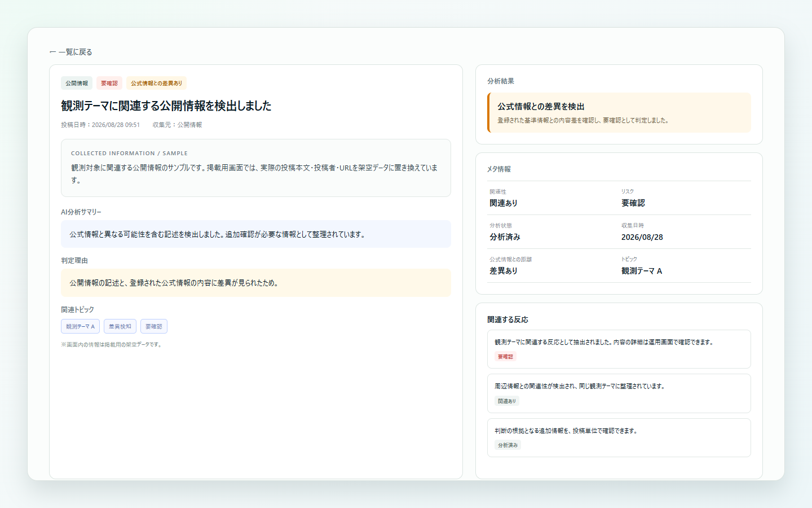
Task: Click the 2026/08/28 value under 収集日時
Action: [642, 237]
